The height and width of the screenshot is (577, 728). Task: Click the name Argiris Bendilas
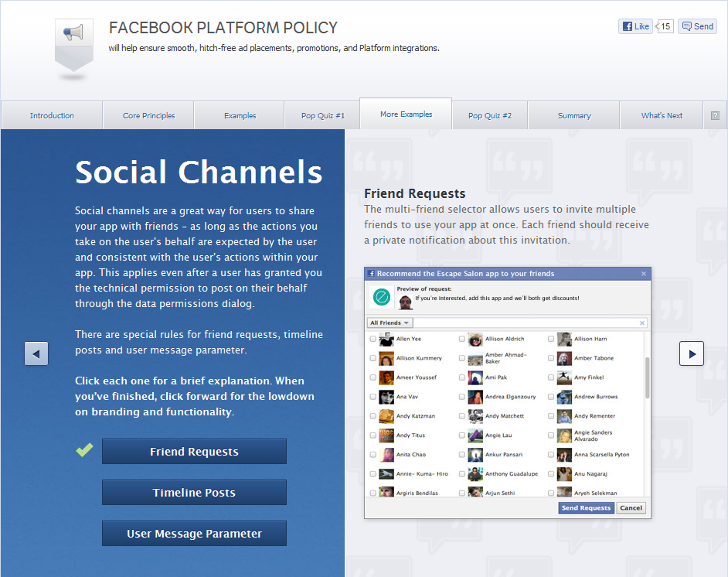pyautogui.click(x=417, y=493)
